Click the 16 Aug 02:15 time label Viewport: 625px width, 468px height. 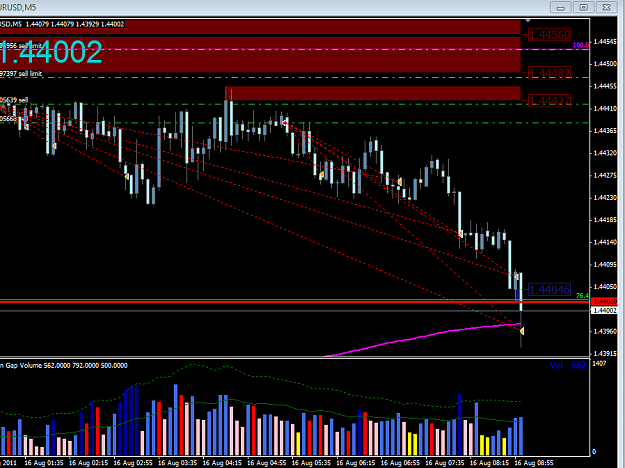pos(88,463)
